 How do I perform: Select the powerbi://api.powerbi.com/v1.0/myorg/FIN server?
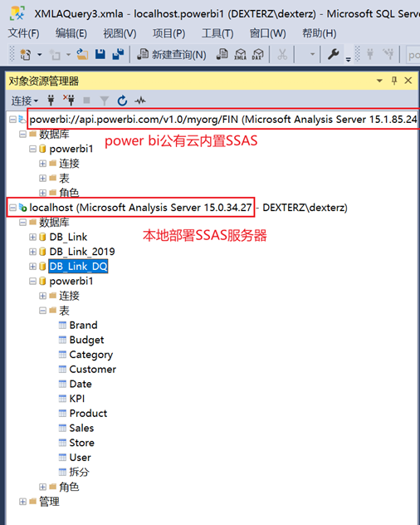click(x=223, y=119)
